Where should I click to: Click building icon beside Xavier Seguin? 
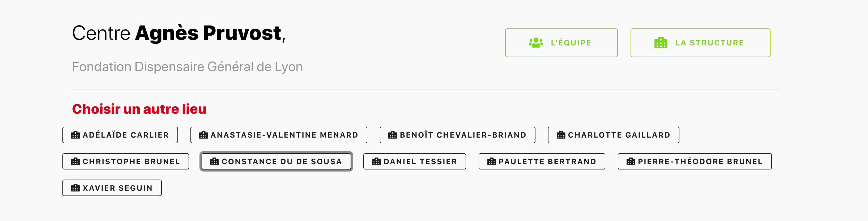point(75,188)
